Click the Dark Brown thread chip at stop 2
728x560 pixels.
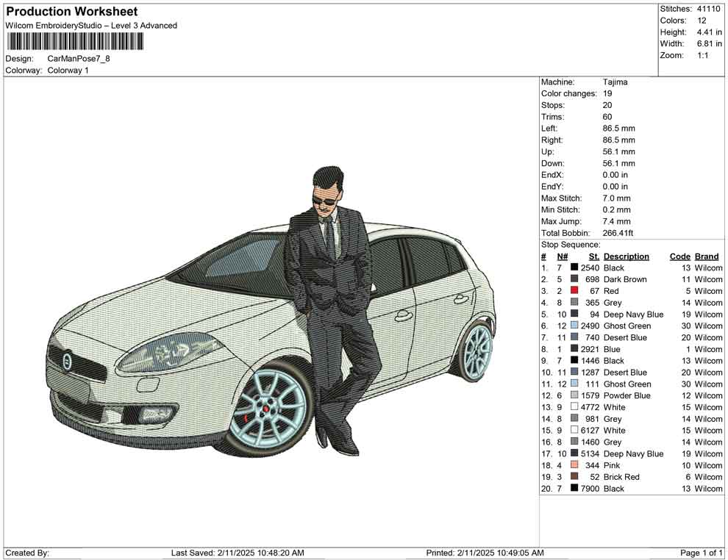pos(576,279)
